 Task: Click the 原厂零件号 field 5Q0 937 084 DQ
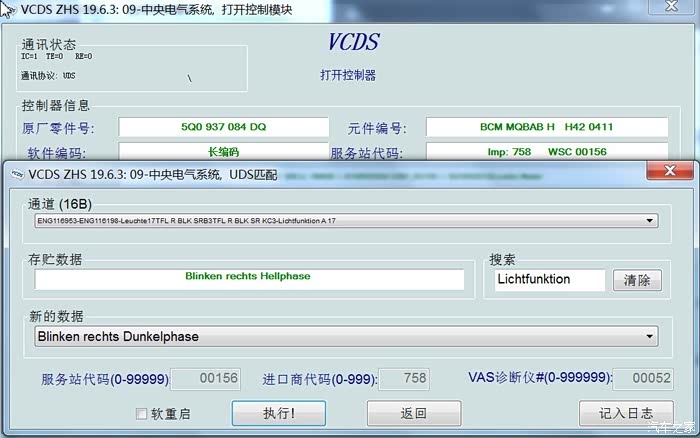[x=223, y=127]
